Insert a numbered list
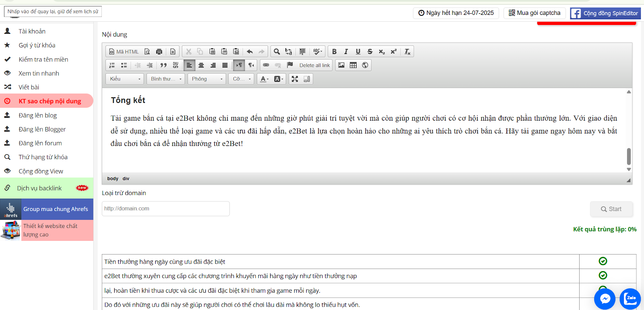This screenshot has height=310, width=644. [x=112, y=65]
